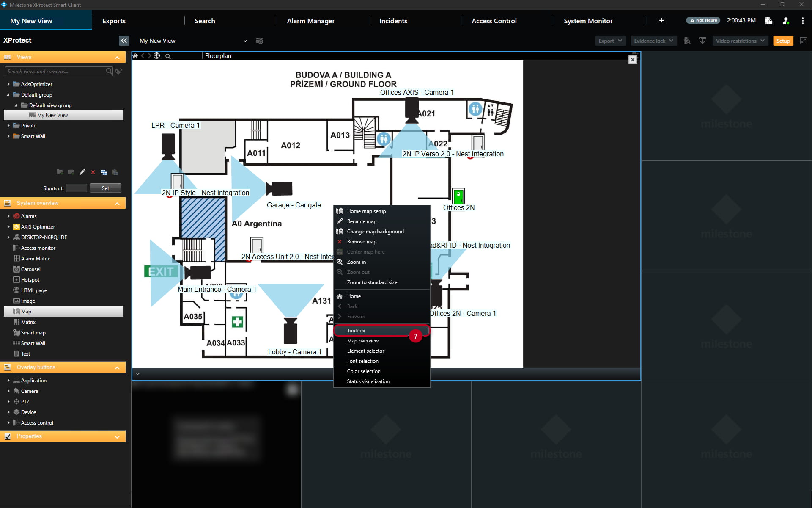Collapse the Overlay buttons panel
The width and height of the screenshot is (812, 508).
117,367
